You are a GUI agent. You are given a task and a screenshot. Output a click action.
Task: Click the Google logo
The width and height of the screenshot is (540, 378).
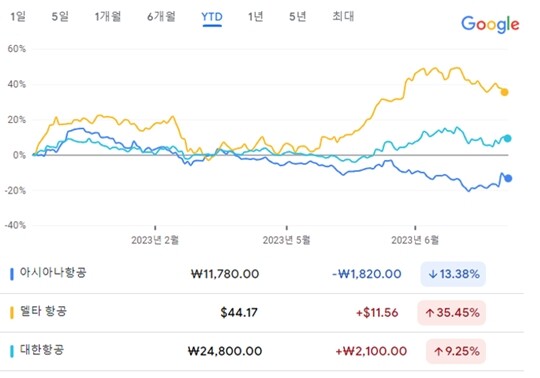coord(490,24)
